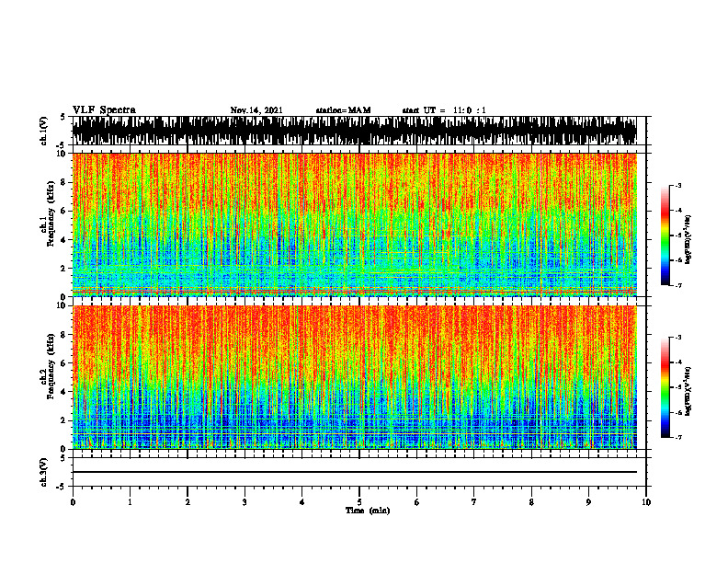Click the -7 tick on ch.1 colorbar

coord(678,285)
